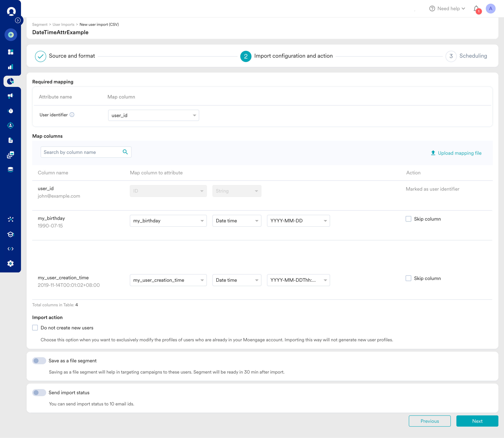Open the Settings gear in sidebar
Image resolution: width=504 pixels, height=438 pixels.
(x=10, y=264)
